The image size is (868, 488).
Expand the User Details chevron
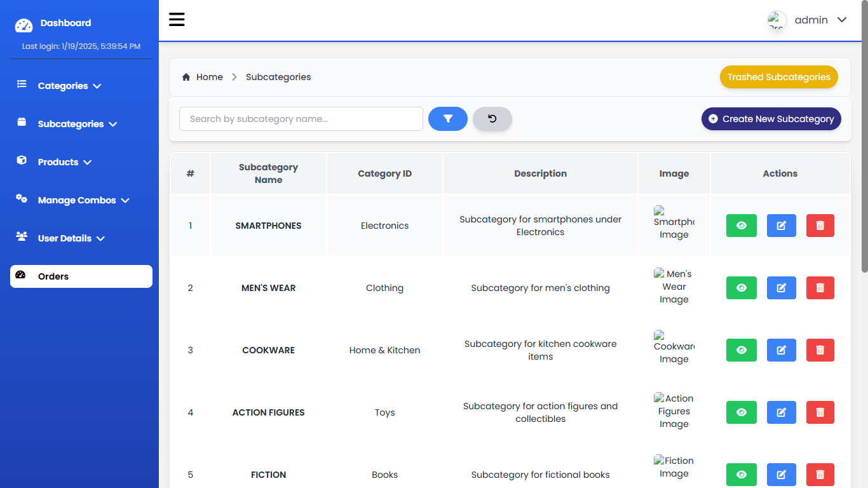(100, 238)
